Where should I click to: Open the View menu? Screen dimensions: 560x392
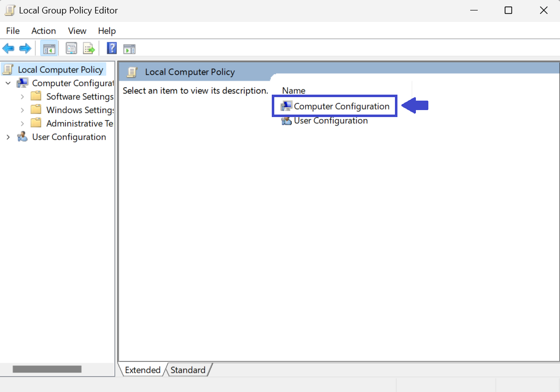click(77, 31)
